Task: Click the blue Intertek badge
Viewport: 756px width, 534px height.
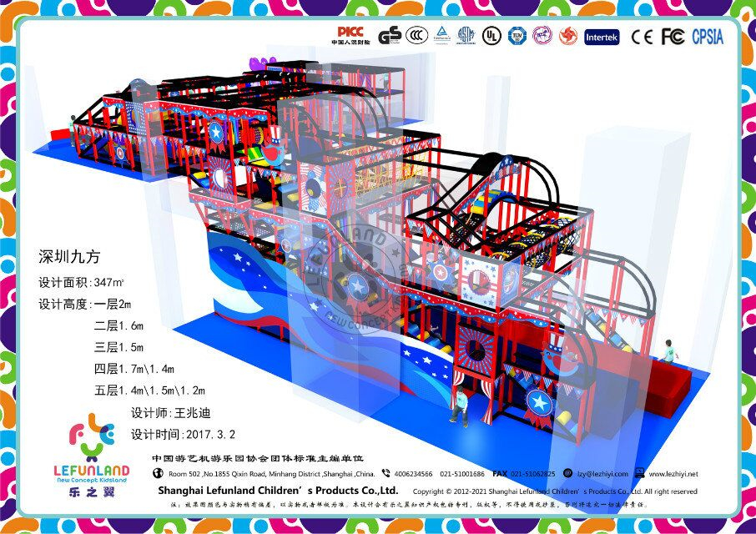Action: tap(602, 37)
